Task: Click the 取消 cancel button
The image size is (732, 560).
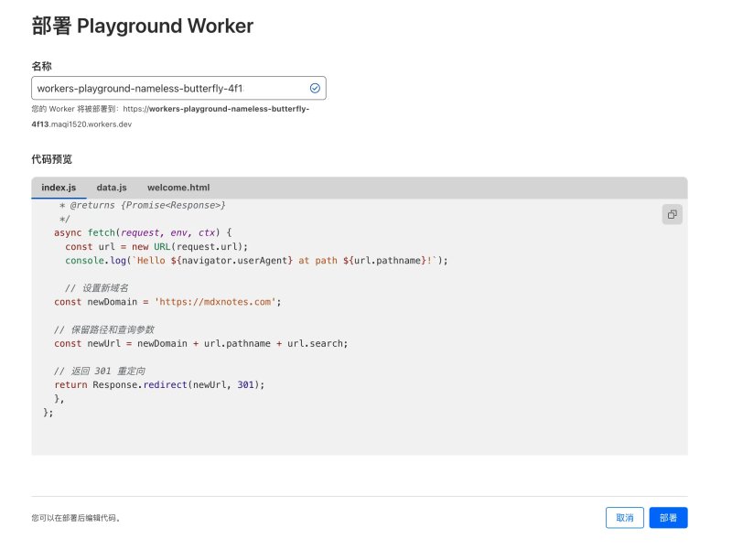Action: pos(625,518)
